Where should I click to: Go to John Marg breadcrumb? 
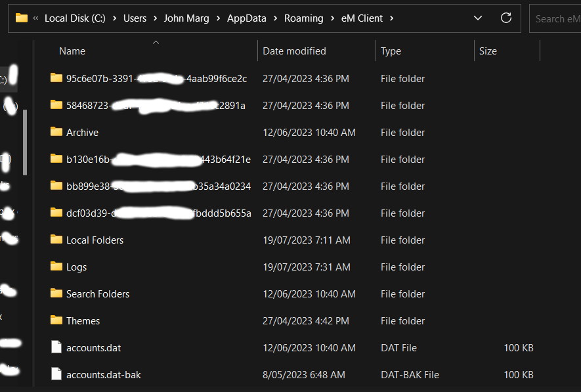tap(186, 18)
